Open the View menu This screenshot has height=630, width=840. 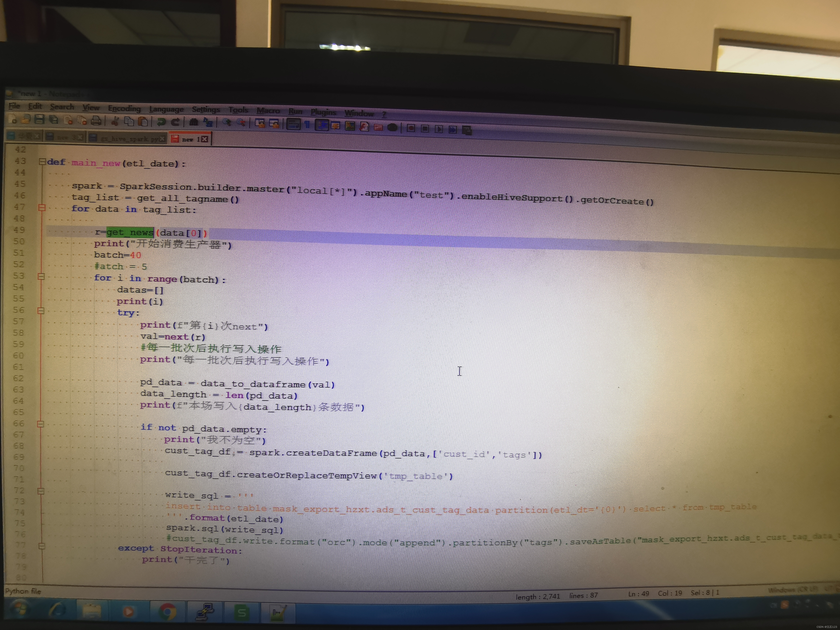(91, 108)
